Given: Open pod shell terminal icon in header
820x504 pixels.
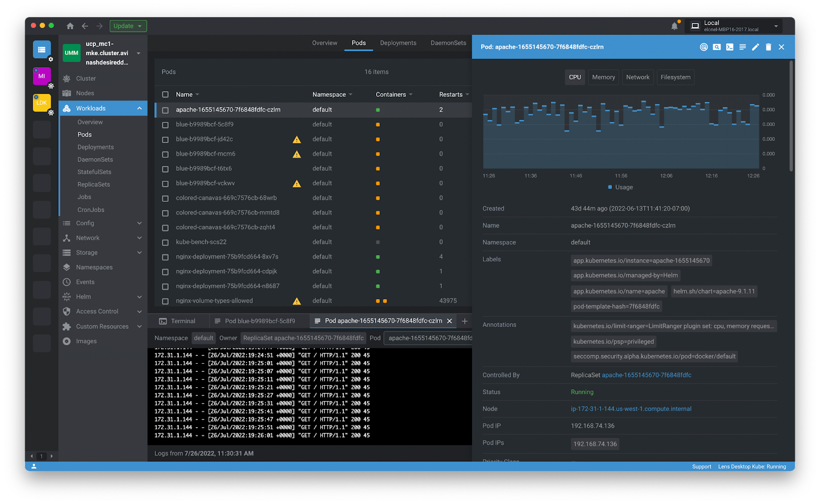Looking at the screenshot, I should tap(729, 47).
